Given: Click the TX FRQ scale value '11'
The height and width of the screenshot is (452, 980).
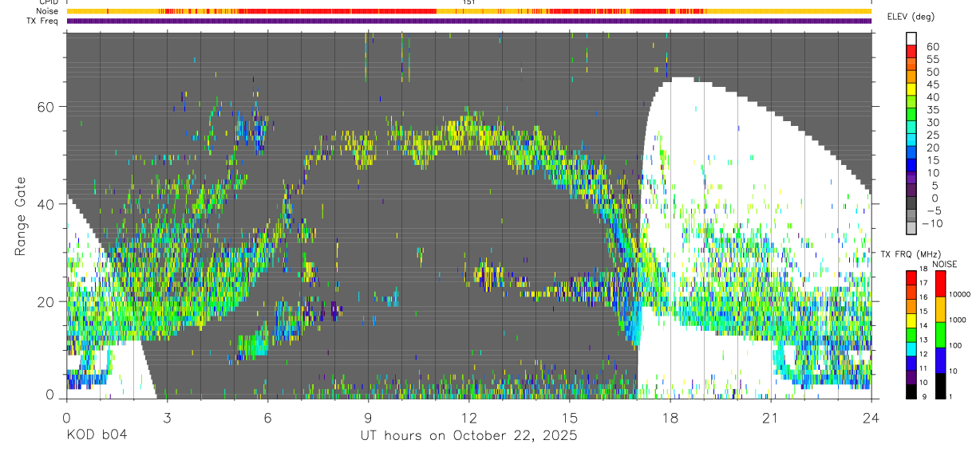Looking at the screenshot, I should tap(923, 369).
